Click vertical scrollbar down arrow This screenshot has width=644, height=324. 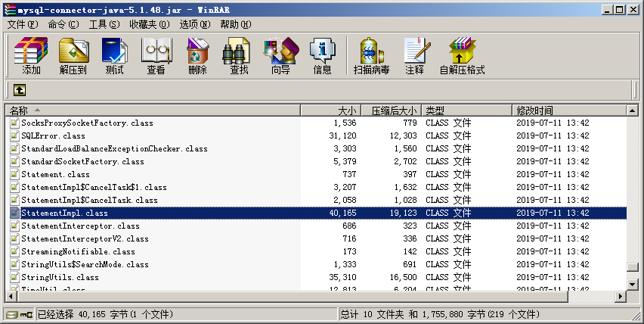point(633,284)
